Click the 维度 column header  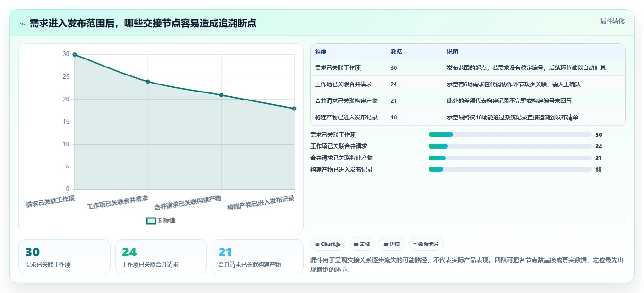point(321,52)
